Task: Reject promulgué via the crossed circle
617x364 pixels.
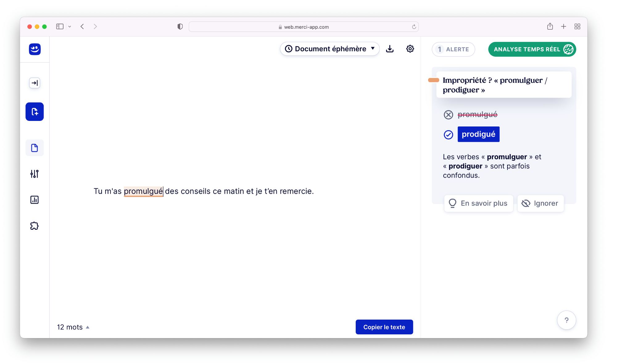Action: pyautogui.click(x=448, y=114)
